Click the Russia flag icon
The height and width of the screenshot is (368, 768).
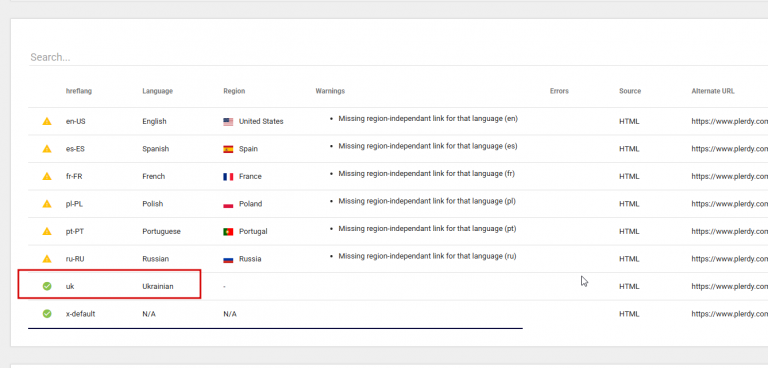point(228,259)
